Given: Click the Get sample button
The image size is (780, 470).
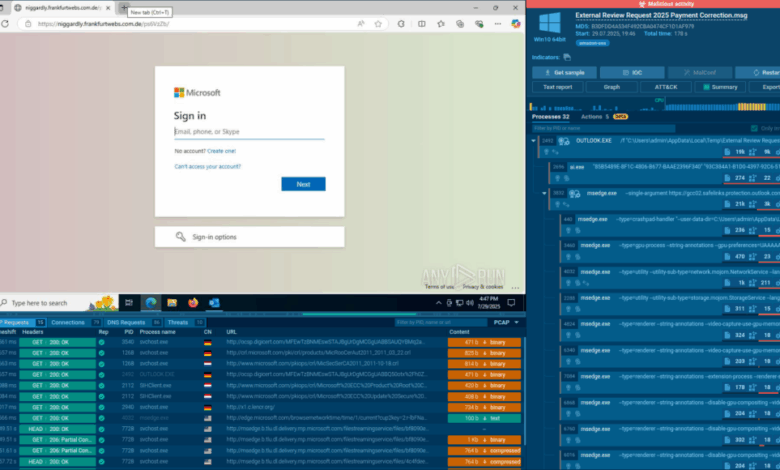Looking at the screenshot, I should tap(564, 73).
